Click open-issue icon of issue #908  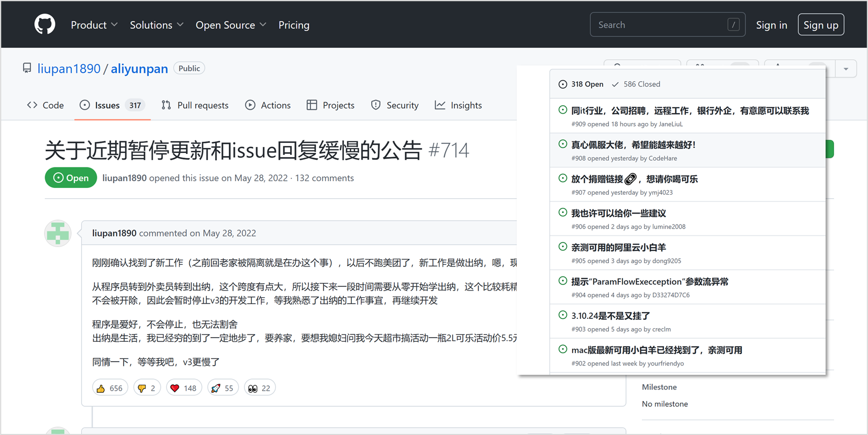tap(563, 144)
